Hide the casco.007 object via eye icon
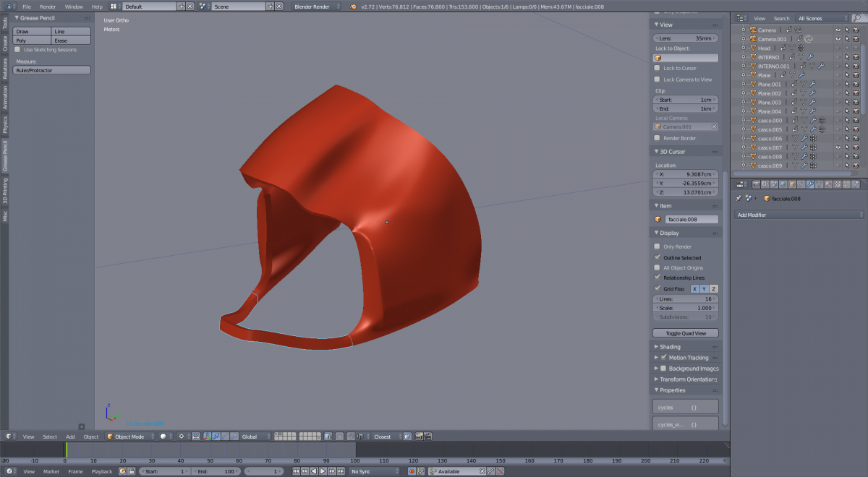 pyautogui.click(x=838, y=147)
